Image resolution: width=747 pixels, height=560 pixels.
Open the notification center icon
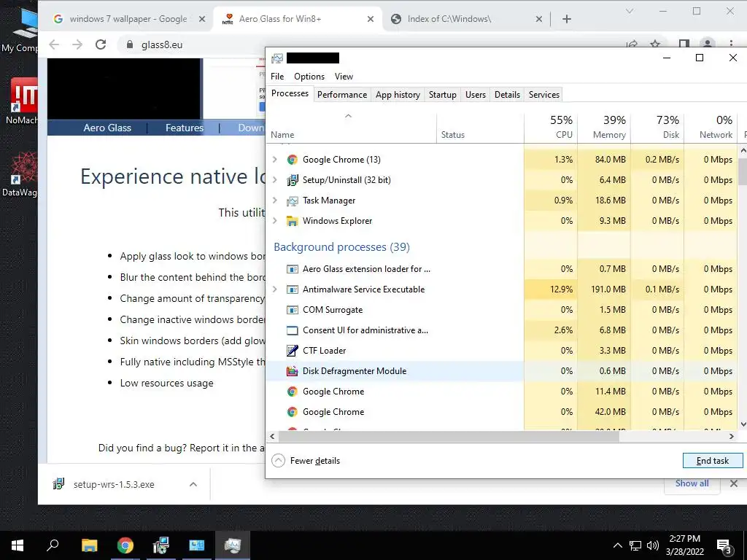(724, 545)
